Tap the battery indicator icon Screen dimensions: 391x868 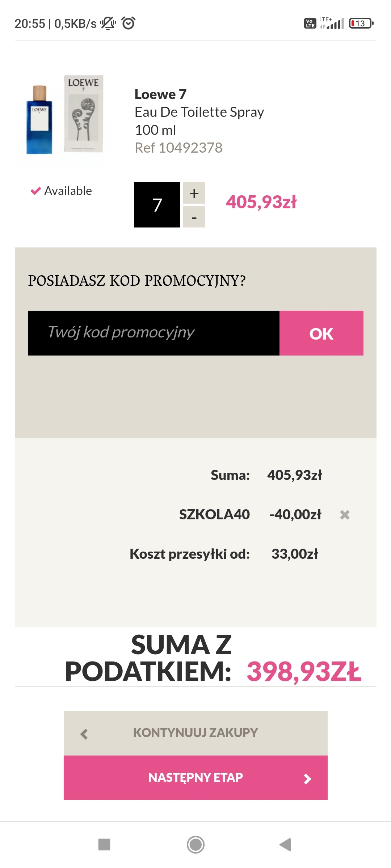tap(361, 24)
